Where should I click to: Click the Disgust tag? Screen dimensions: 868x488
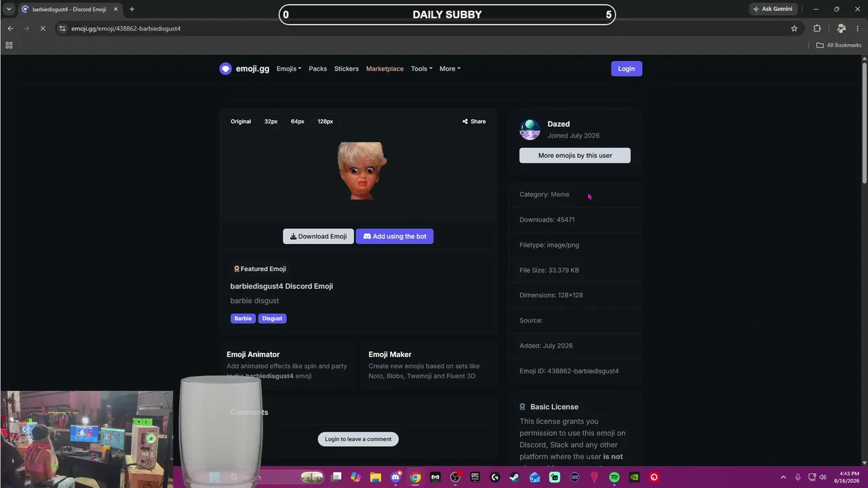272,319
